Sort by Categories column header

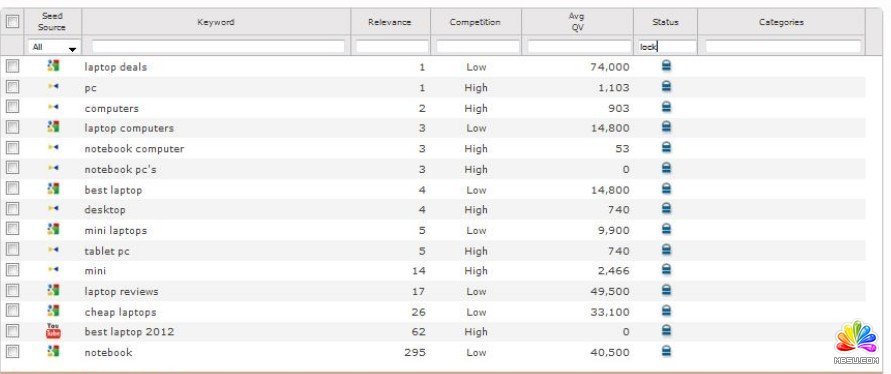coord(781,22)
